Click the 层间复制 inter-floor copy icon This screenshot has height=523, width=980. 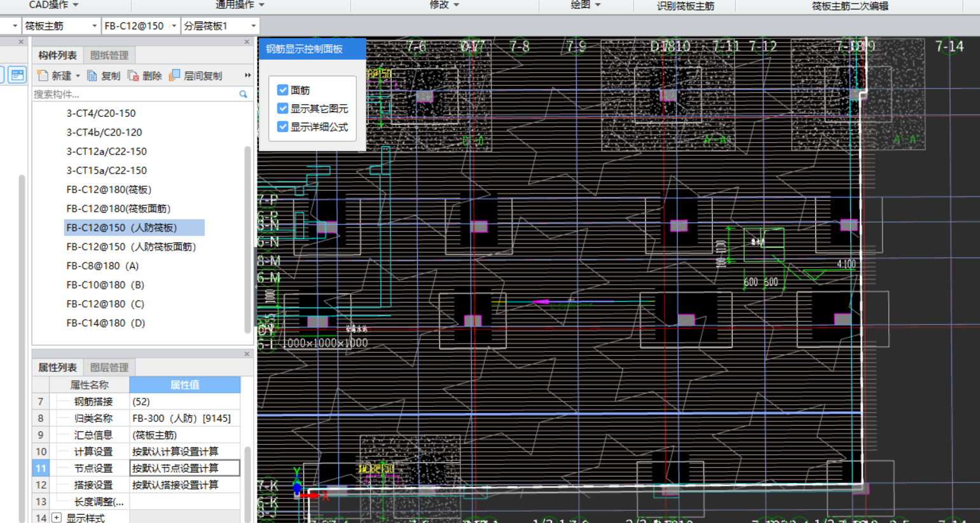coord(174,76)
